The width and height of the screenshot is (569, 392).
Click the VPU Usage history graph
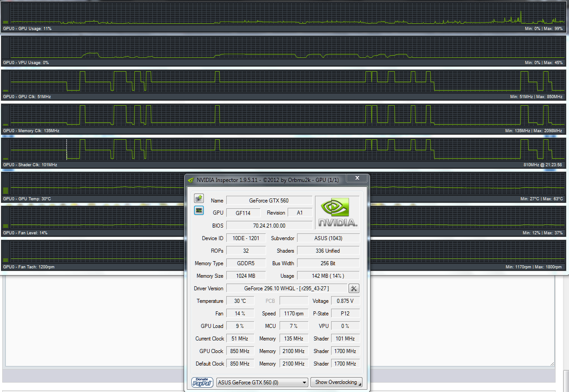tap(288, 47)
